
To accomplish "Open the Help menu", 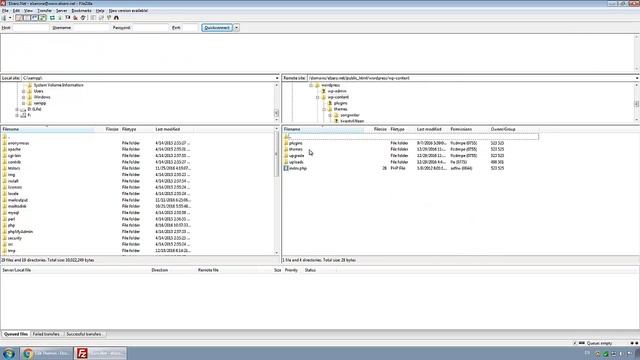I will 100,11.
